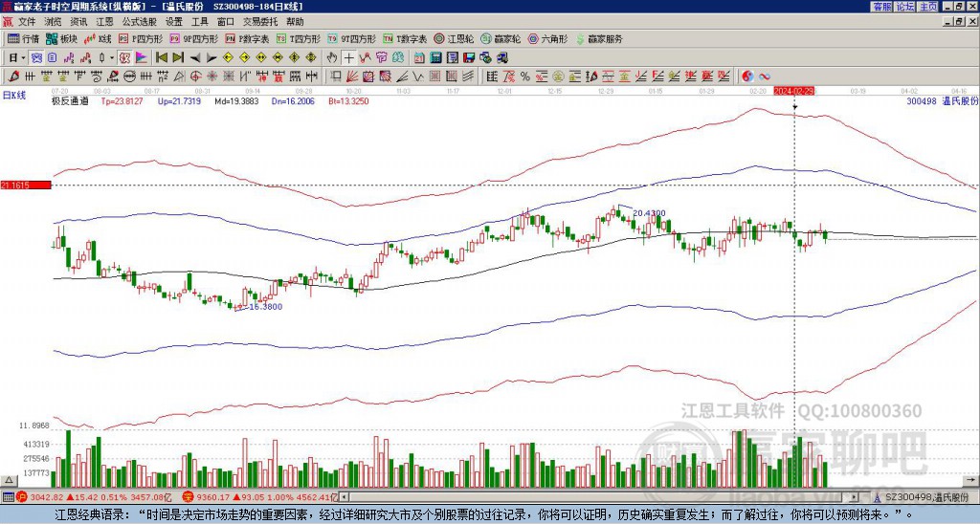Open the 交易委托 menu
980x524 pixels.
[x=260, y=22]
